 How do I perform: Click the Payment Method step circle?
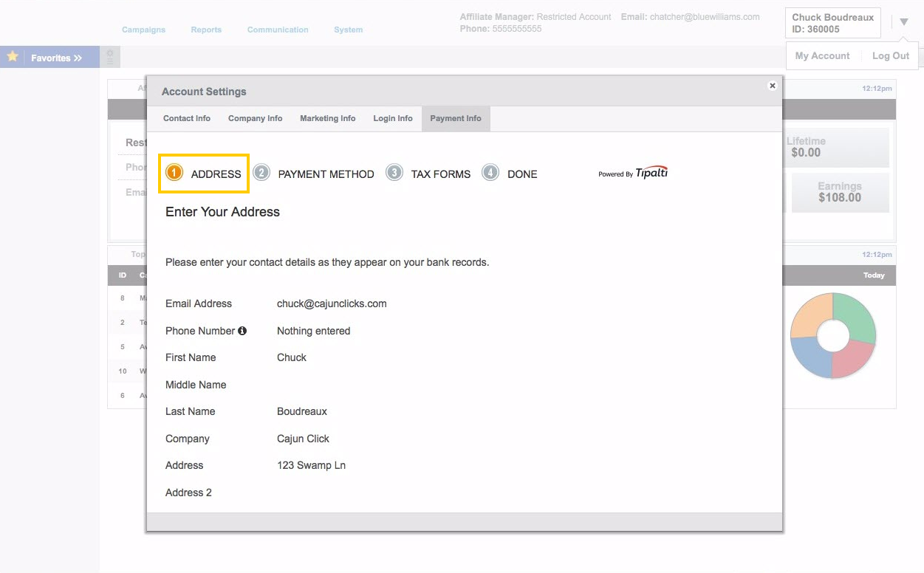(x=261, y=171)
